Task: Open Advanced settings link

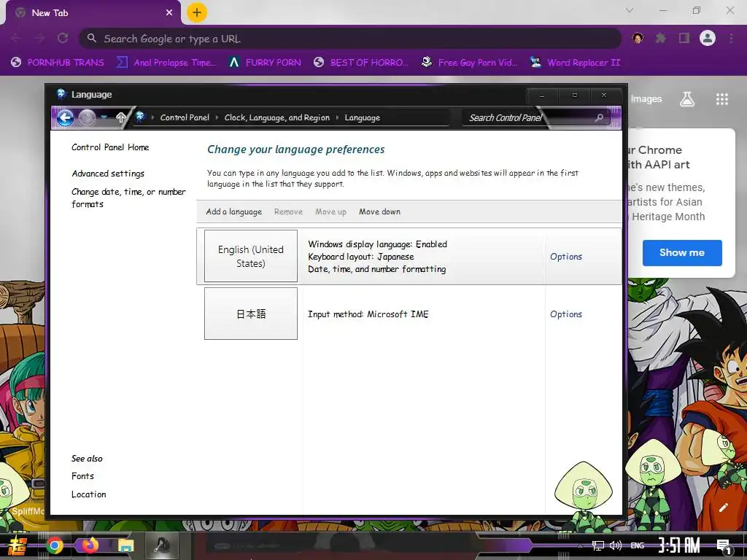Action: tap(108, 174)
